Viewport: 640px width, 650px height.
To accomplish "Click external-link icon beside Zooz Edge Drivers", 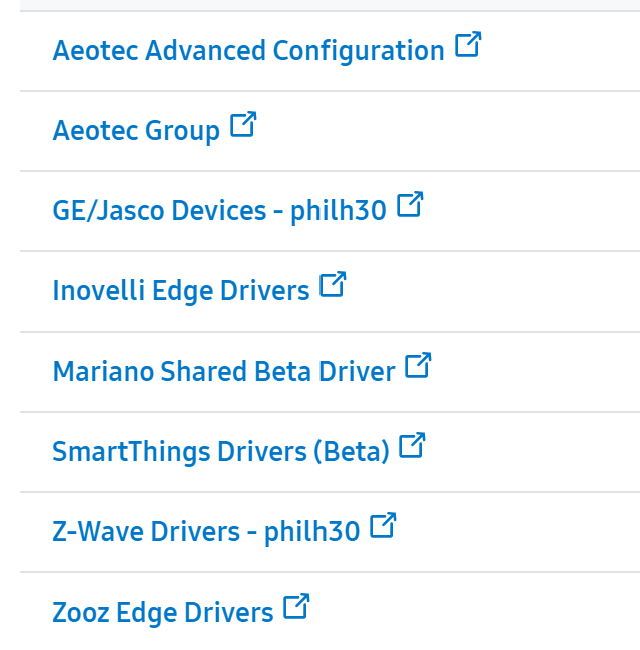I will (x=296, y=605).
